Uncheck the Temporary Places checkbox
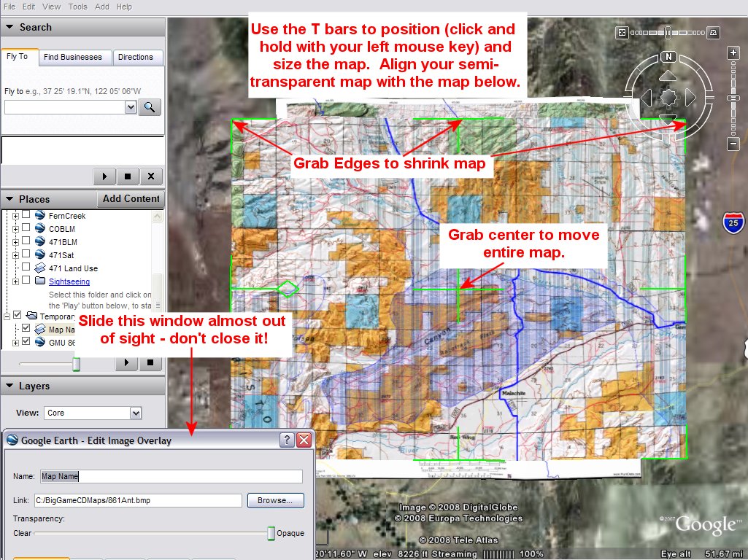Image resolution: width=748 pixels, height=560 pixels. tap(18, 315)
